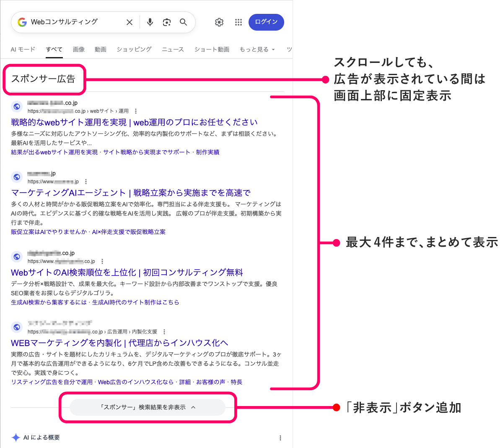Start voice search with microphone icon
Screen dimensions: 503x448
pyautogui.click(x=150, y=22)
